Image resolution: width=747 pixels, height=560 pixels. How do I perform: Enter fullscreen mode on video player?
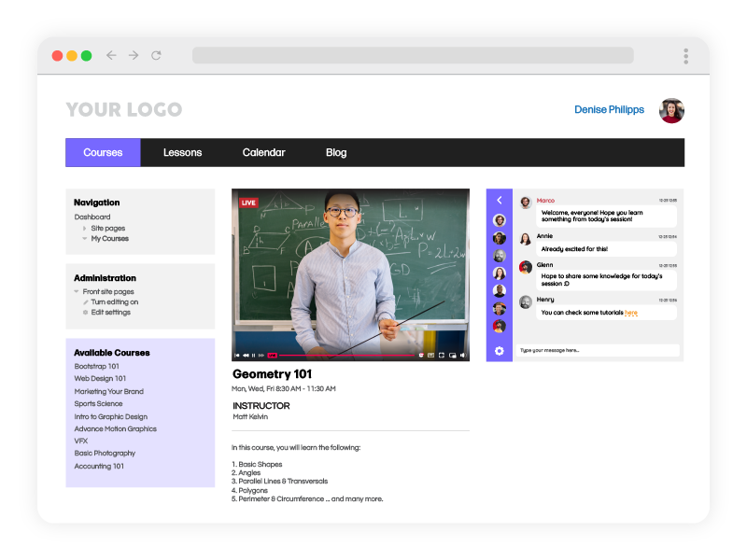click(x=442, y=356)
